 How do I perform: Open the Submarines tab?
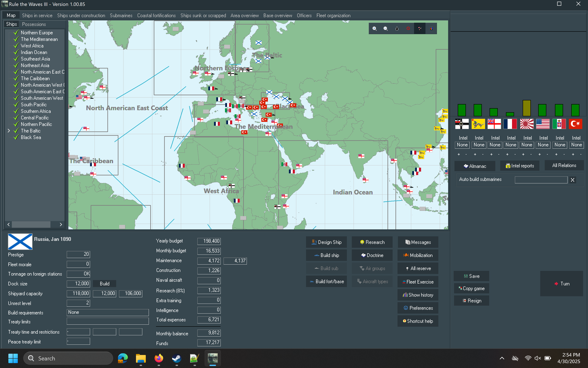point(121,16)
